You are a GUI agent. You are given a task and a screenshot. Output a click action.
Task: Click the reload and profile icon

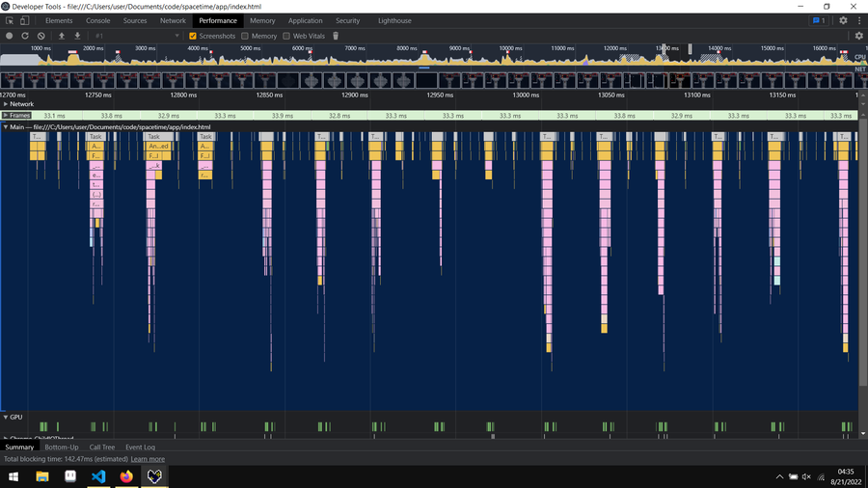(25, 36)
